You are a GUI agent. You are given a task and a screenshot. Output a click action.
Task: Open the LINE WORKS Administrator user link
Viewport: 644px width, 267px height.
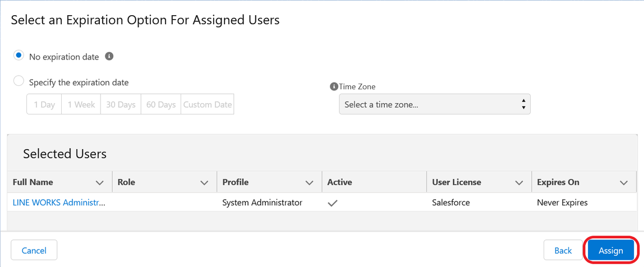pos(59,202)
